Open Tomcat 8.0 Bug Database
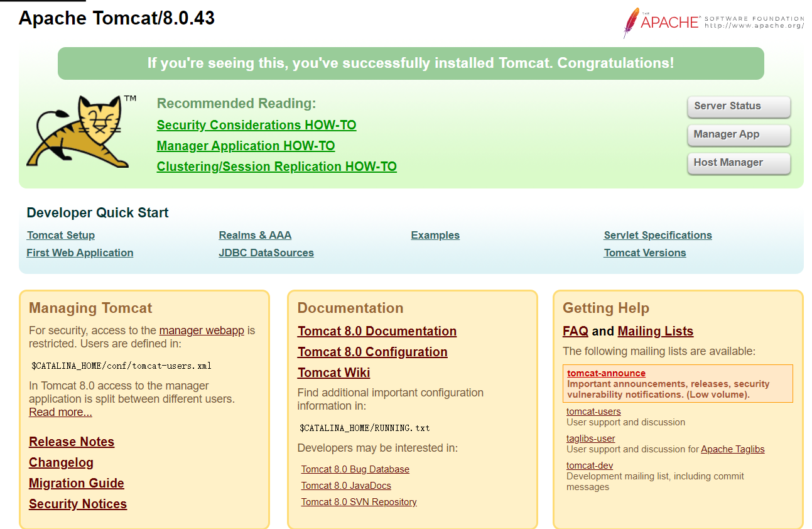 click(x=355, y=469)
